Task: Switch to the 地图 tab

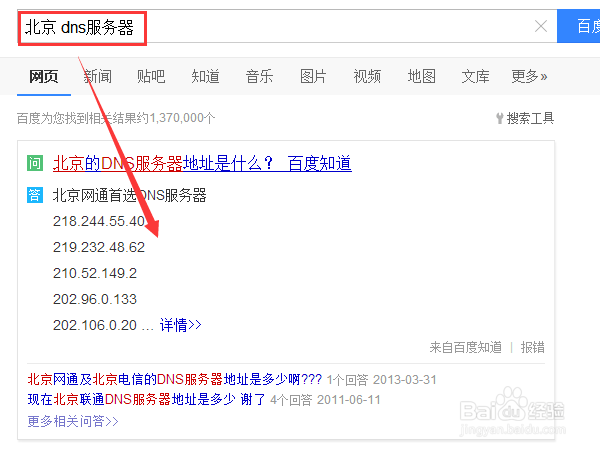Action: pos(421,77)
